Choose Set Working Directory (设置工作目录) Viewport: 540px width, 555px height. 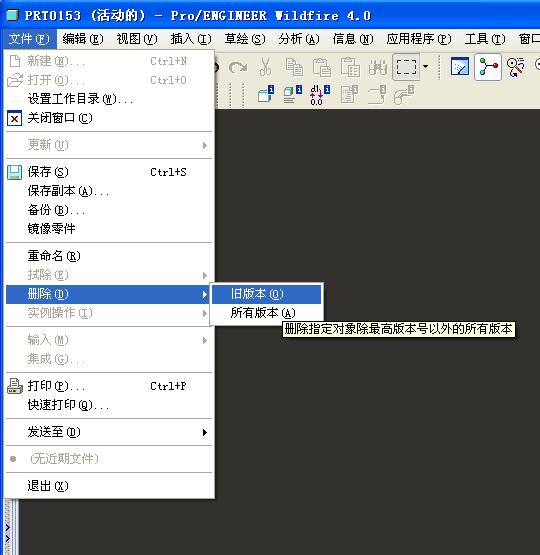click(110, 99)
